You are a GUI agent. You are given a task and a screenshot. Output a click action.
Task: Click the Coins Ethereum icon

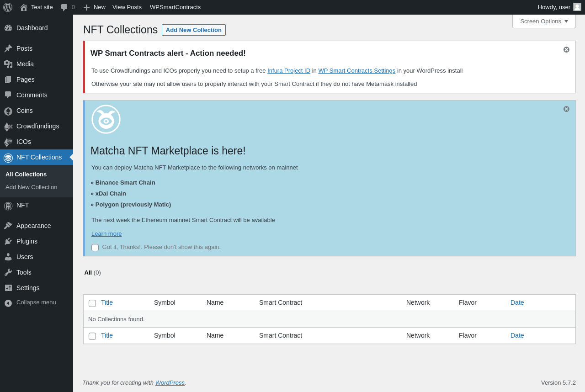pos(8,111)
